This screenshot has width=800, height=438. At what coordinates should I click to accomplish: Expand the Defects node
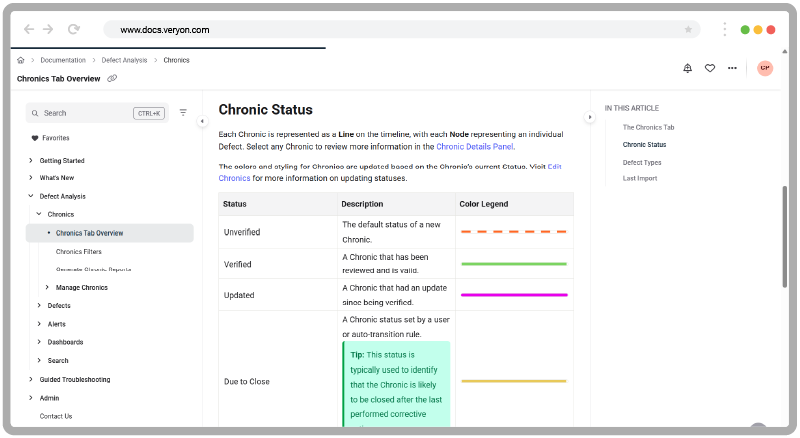point(39,305)
